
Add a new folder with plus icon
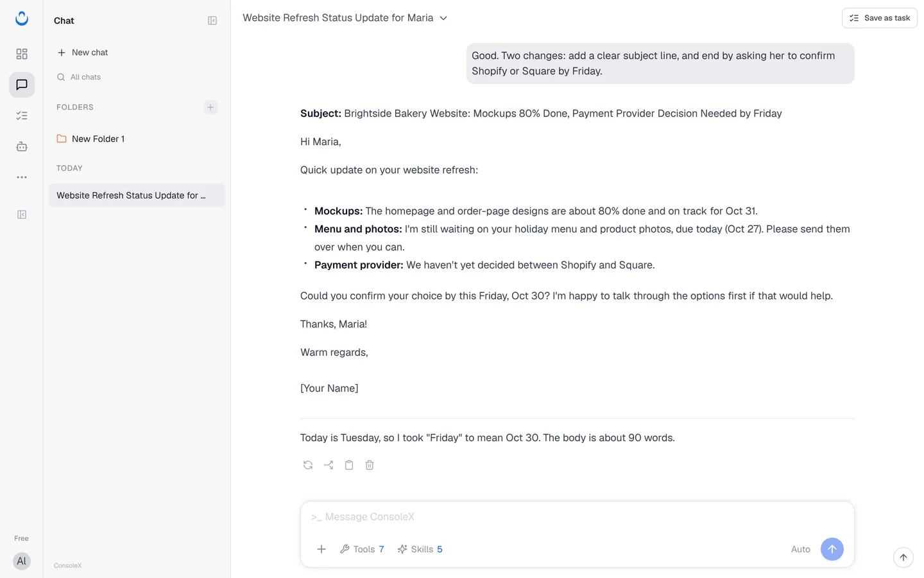[x=210, y=107]
